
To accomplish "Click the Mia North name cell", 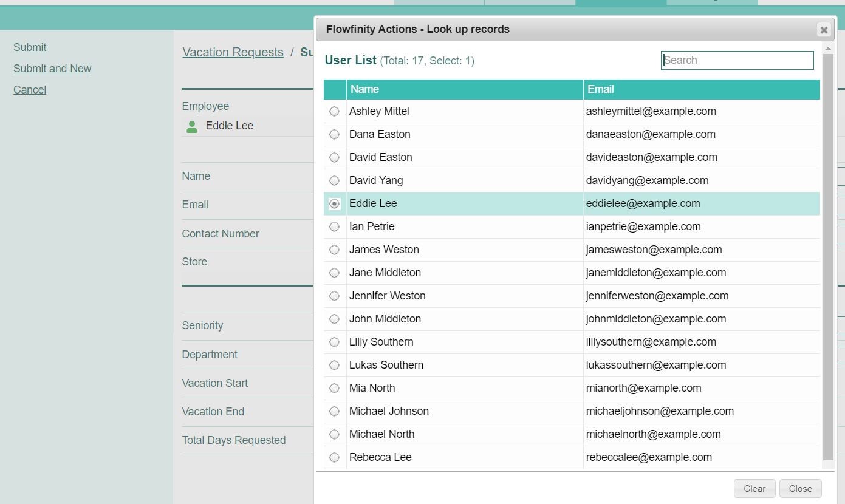I will [x=465, y=388].
